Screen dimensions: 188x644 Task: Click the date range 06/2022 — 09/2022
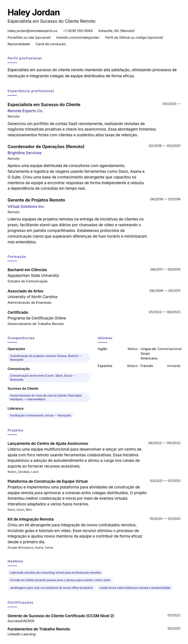point(164,443)
